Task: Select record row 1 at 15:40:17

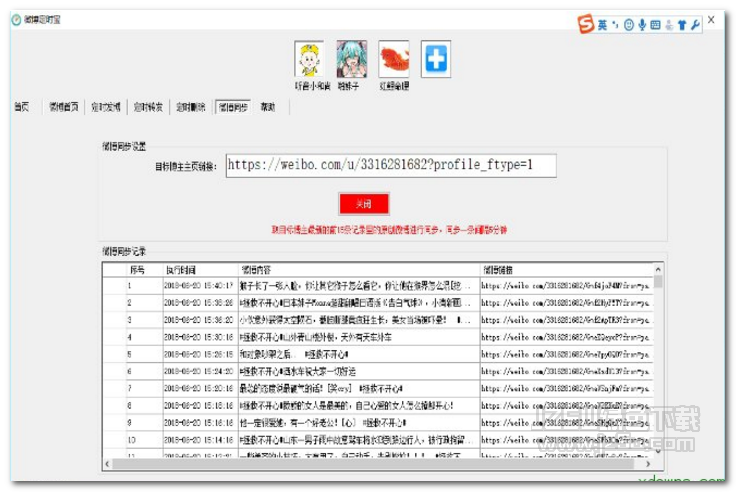Action: (378, 285)
